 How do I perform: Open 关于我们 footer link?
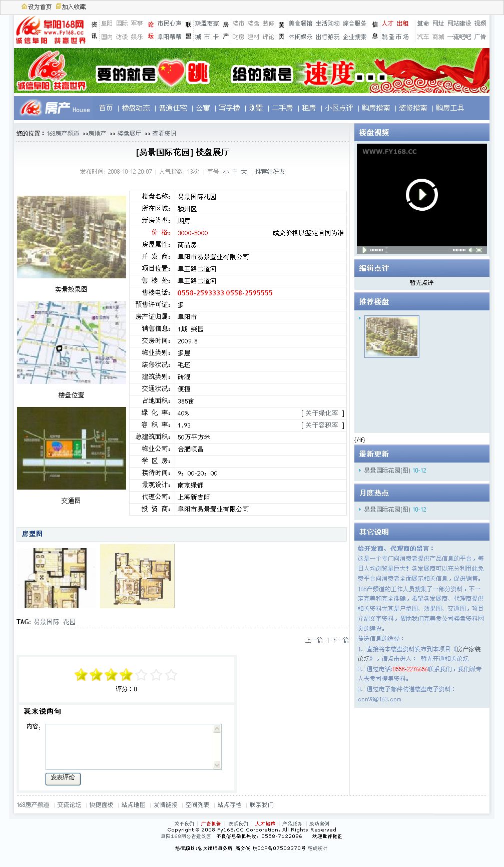(x=184, y=823)
